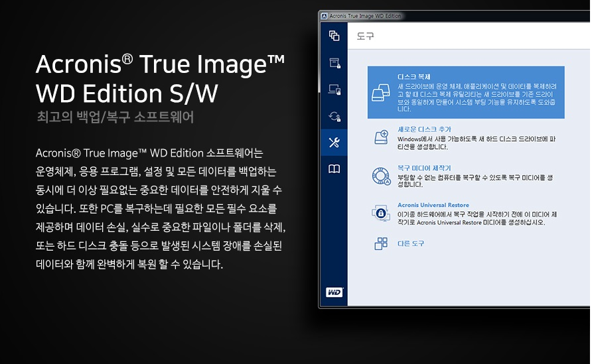Click the description under 복구 미디어 제작기
Viewport: 592px width, 364px height.
[475, 181]
